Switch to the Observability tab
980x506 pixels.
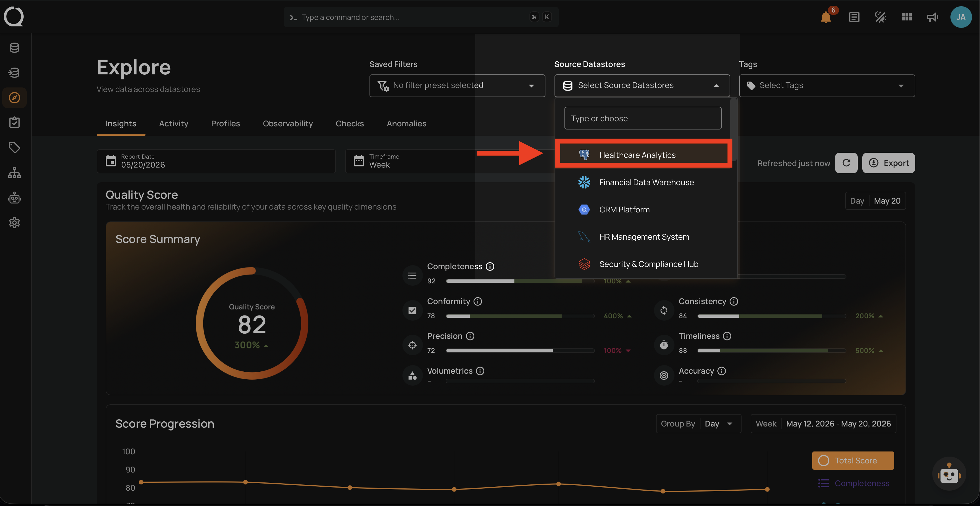click(288, 124)
